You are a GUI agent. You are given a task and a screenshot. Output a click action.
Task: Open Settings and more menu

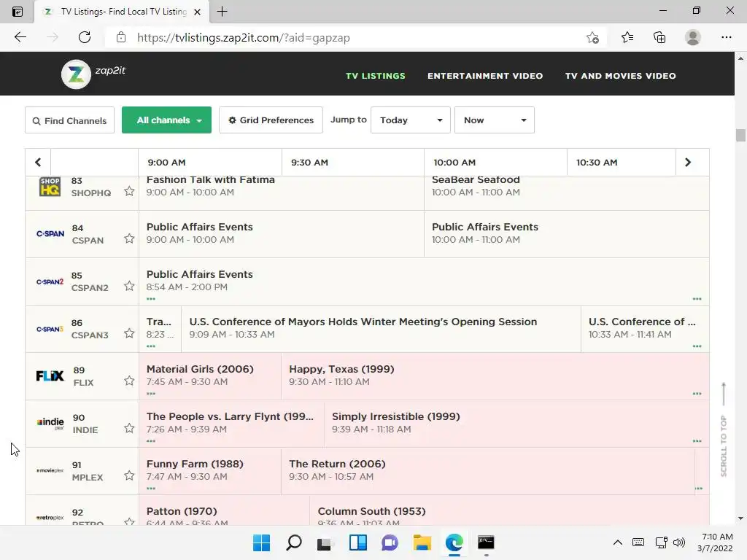(726, 37)
